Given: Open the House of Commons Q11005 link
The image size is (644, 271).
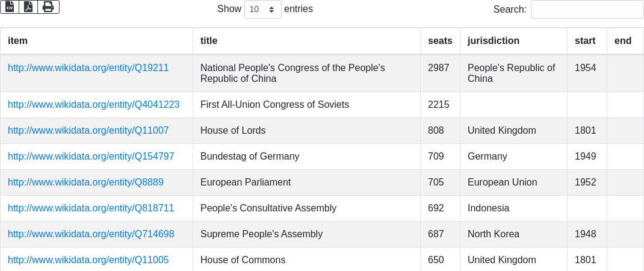Looking at the screenshot, I should [x=88, y=260].
